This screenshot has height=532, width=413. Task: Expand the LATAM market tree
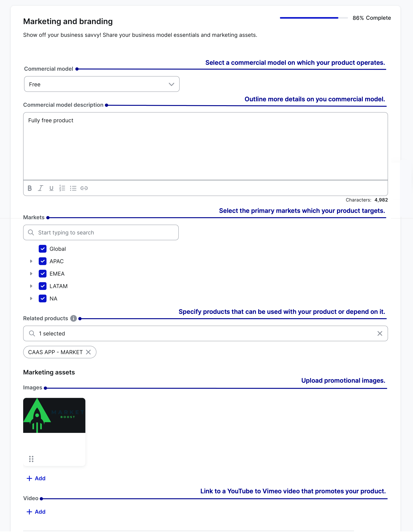coord(31,286)
